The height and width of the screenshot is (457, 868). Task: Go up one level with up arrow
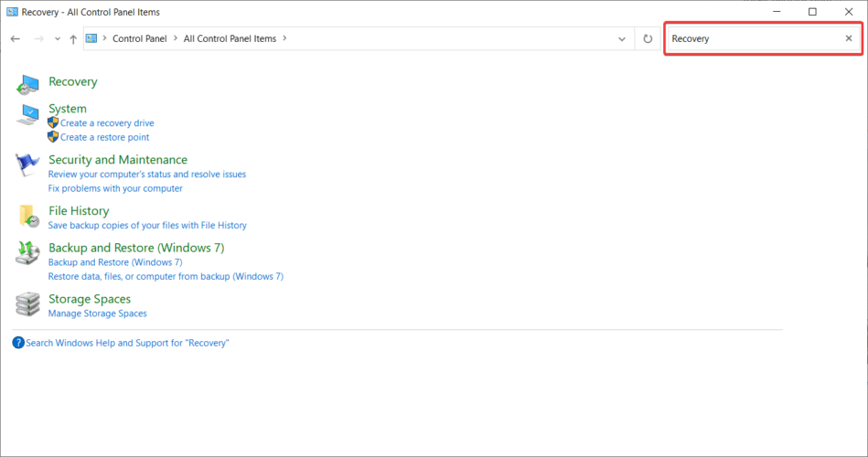click(73, 38)
